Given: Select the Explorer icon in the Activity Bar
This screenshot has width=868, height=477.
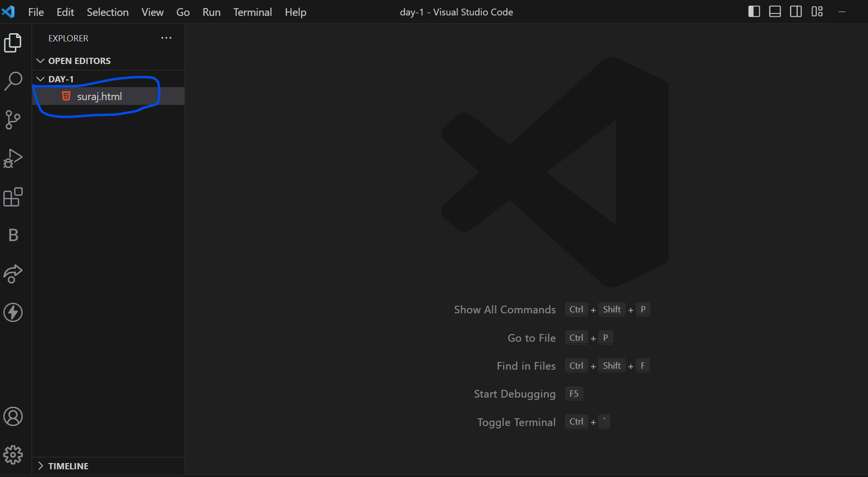Looking at the screenshot, I should [x=13, y=42].
